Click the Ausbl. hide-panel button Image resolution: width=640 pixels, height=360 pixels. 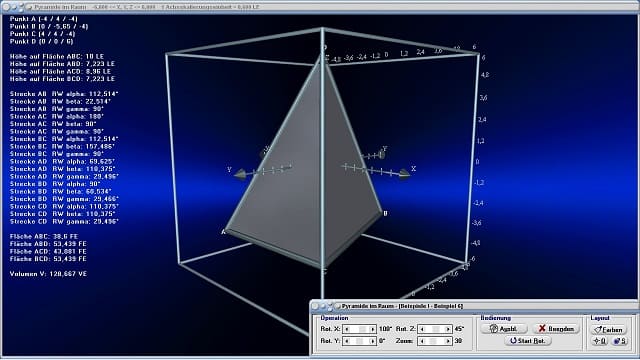pyautogui.click(x=504, y=329)
